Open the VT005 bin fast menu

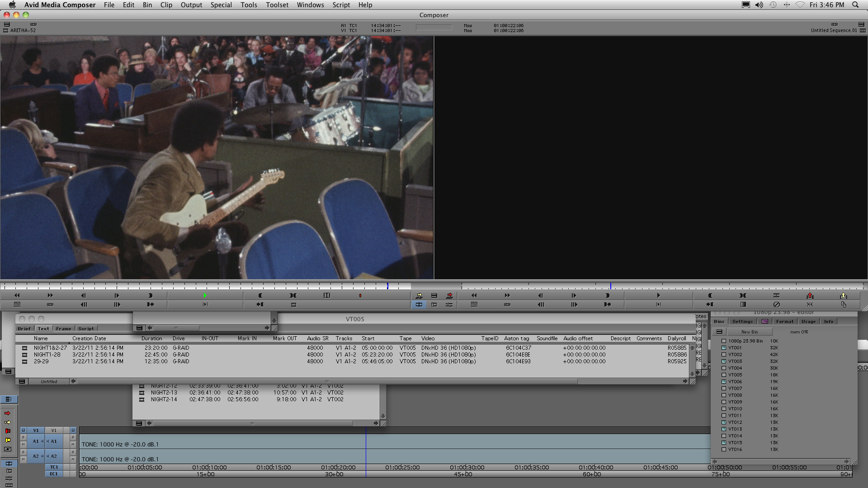click(21, 381)
